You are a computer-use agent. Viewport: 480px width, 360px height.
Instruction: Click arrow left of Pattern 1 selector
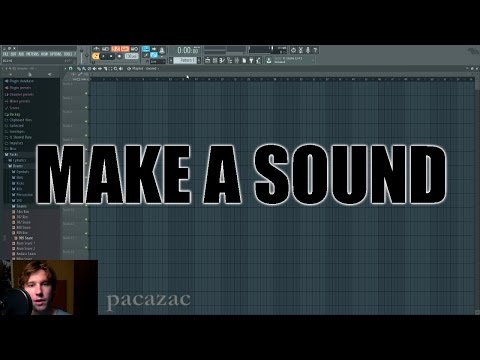click(x=171, y=60)
